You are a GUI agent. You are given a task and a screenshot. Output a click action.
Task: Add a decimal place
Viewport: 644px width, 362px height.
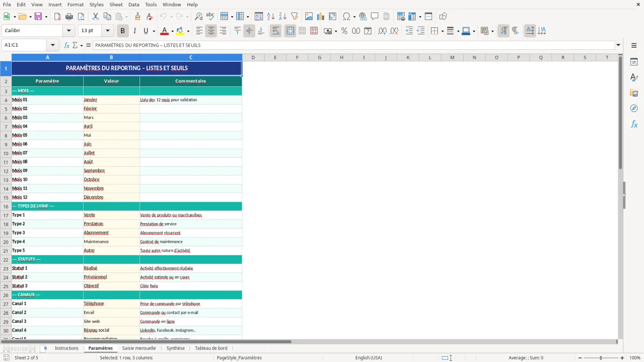(382, 31)
